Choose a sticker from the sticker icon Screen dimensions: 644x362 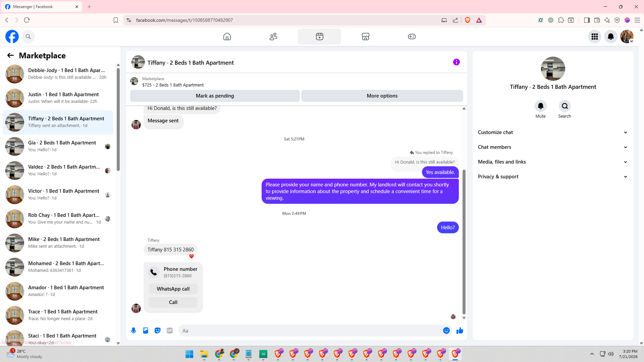click(158, 330)
